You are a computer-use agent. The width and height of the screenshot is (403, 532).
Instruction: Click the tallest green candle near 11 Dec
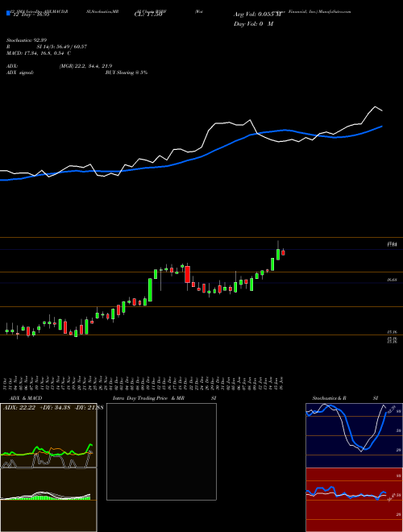pyautogui.click(x=150, y=290)
